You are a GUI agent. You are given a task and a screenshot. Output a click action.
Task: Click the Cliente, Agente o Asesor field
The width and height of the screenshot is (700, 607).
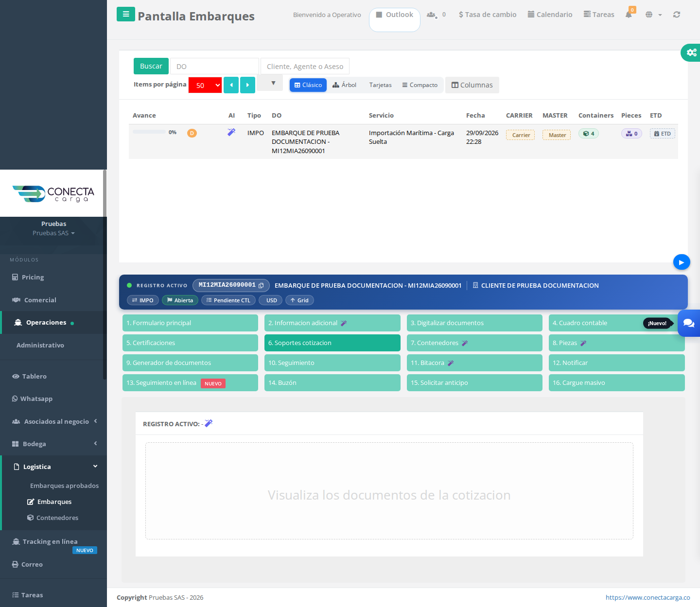click(x=305, y=66)
